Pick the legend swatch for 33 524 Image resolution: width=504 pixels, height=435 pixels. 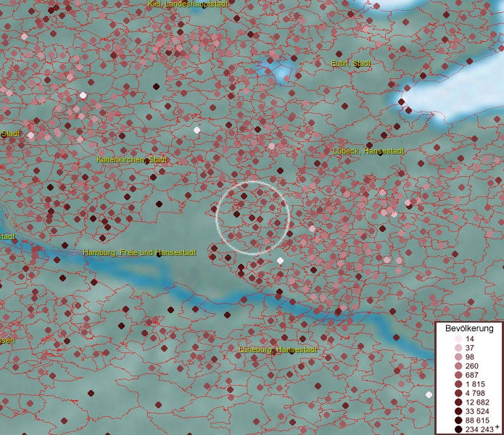coord(458,411)
